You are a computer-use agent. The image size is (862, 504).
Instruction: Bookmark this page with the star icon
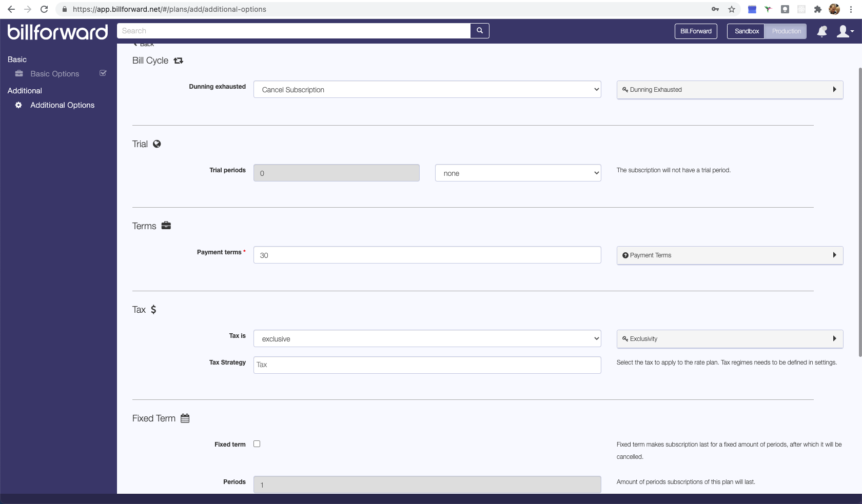[x=732, y=9]
